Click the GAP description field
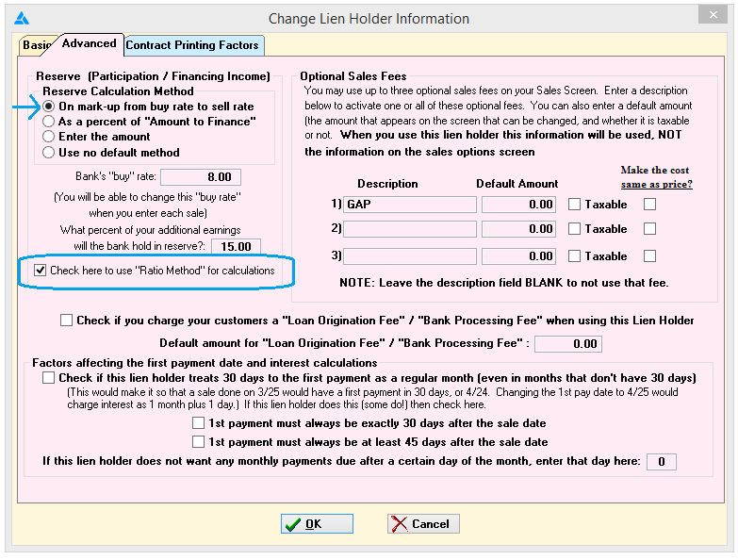This screenshot has height=560, width=738. (410, 205)
